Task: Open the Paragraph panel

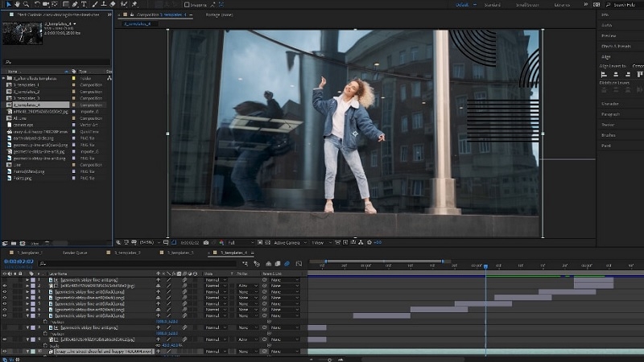Action: [610, 114]
